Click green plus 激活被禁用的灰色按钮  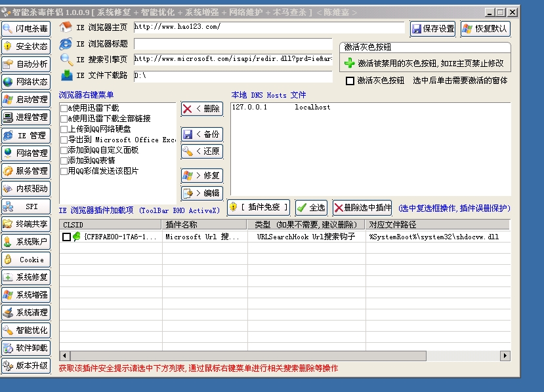click(x=349, y=63)
